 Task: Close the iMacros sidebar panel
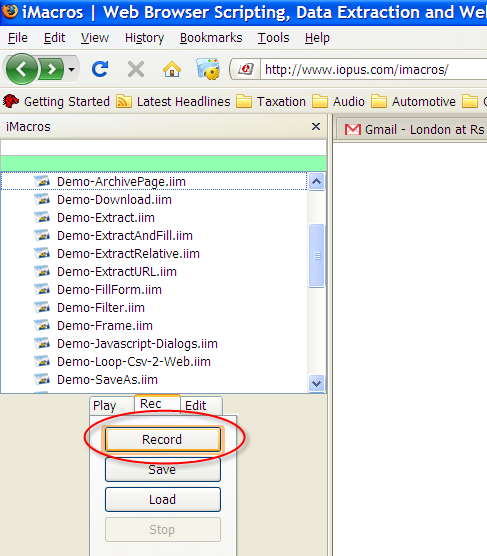click(316, 127)
